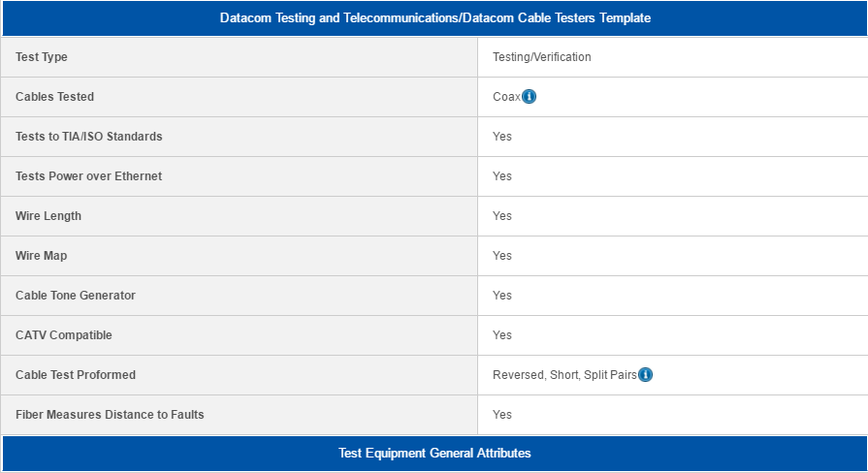Click the CATV Compatible label
Screen dimensions: 868x473
coord(64,335)
